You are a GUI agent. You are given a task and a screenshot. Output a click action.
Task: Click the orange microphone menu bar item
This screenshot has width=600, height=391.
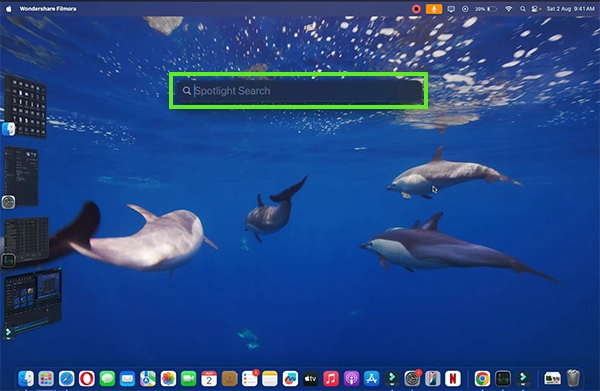(x=434, y=9)
